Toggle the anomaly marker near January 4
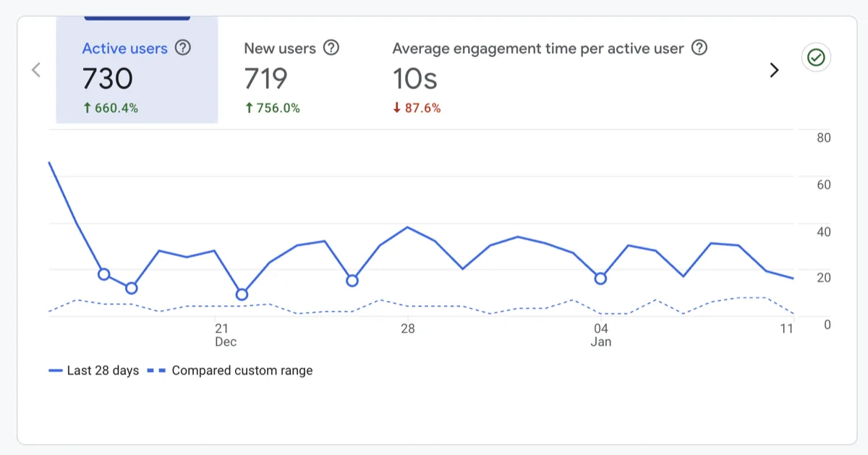The width and height of the screenshot is (868, 455). click(x=600, y=278)
